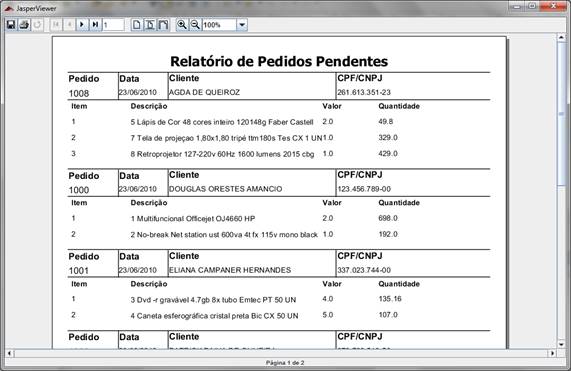Select order number 1001
Viewport: 571px width, 371px height.
point(79,271)
